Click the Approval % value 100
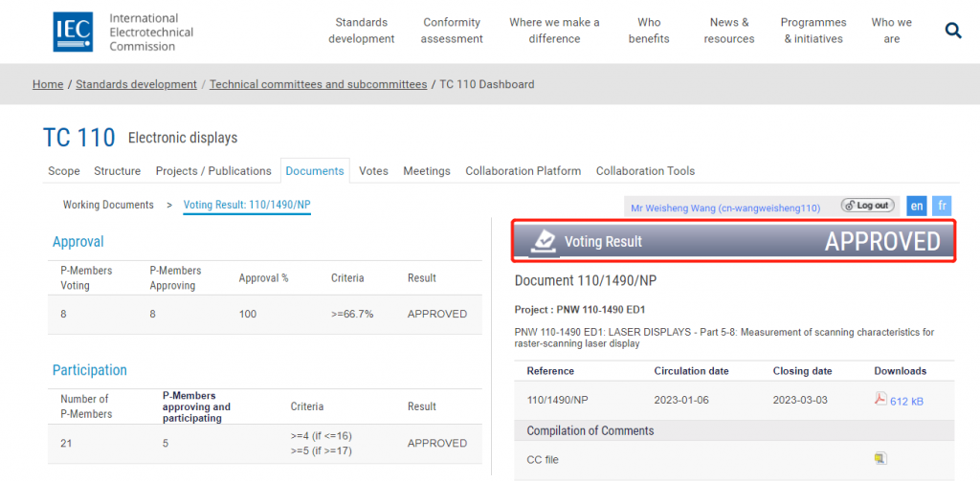The height and width of the screenshot is (482, 980). coord(248,314)
